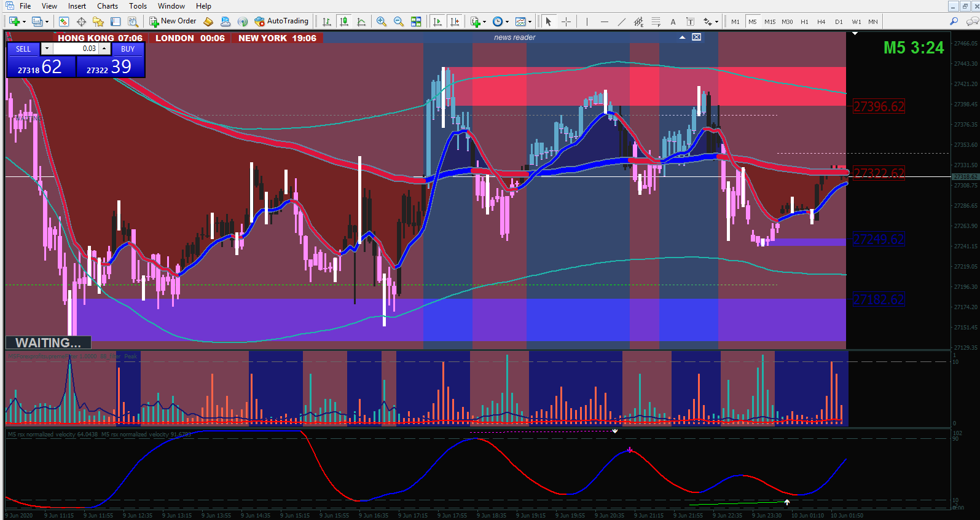This screenshot has height=520, width=980.
Task: Select the Fibonacci retracement tool
Action: [656, 22]
